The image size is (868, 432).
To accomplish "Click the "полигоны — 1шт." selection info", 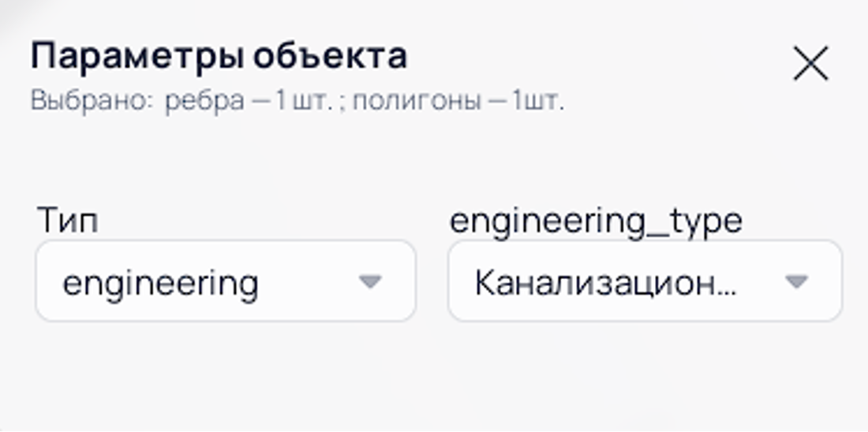I will point(458,102).
